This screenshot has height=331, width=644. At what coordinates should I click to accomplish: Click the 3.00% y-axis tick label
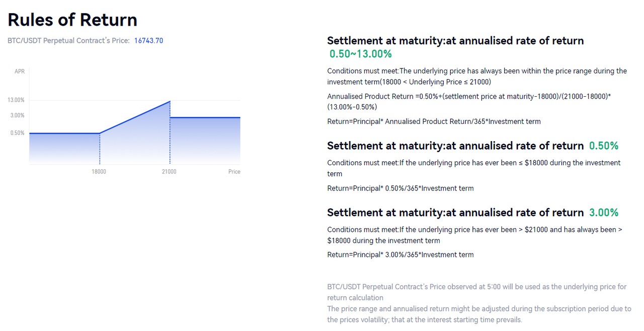click(x=18, y=115)
